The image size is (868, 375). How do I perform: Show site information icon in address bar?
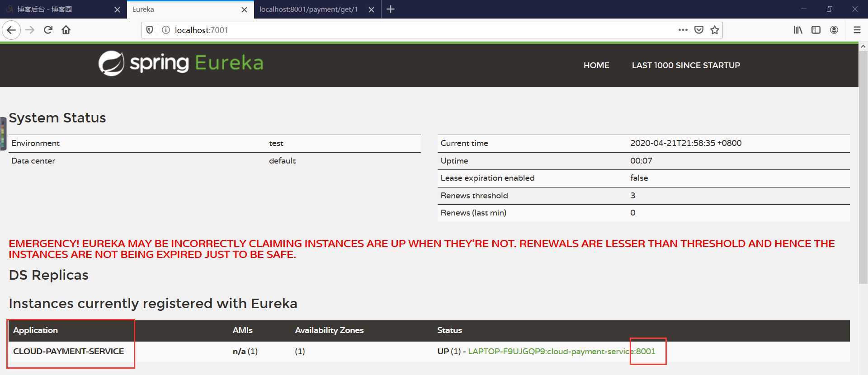166,30
